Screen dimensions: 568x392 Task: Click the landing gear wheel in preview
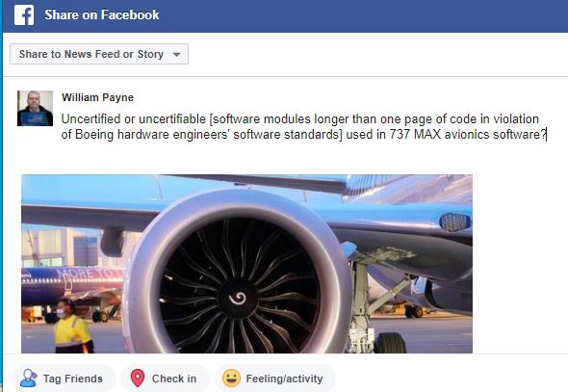pos(390,342)
